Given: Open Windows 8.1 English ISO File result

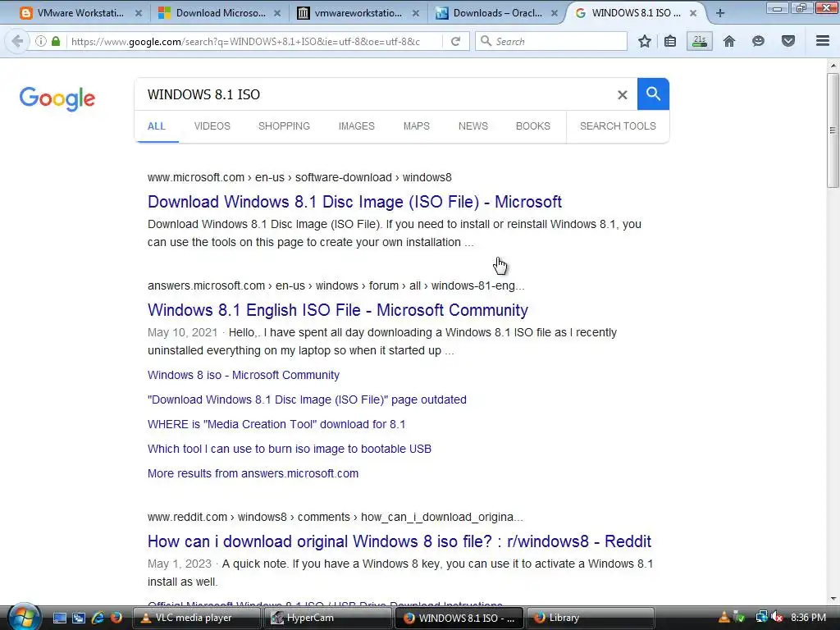Looking at the screenshot, I should [x=337, y=310].
